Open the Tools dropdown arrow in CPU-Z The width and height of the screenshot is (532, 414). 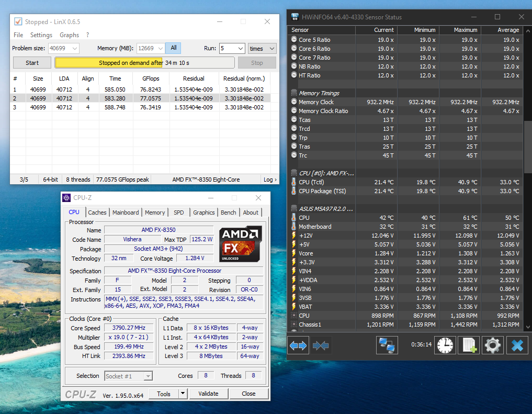(x=183, y=394)
